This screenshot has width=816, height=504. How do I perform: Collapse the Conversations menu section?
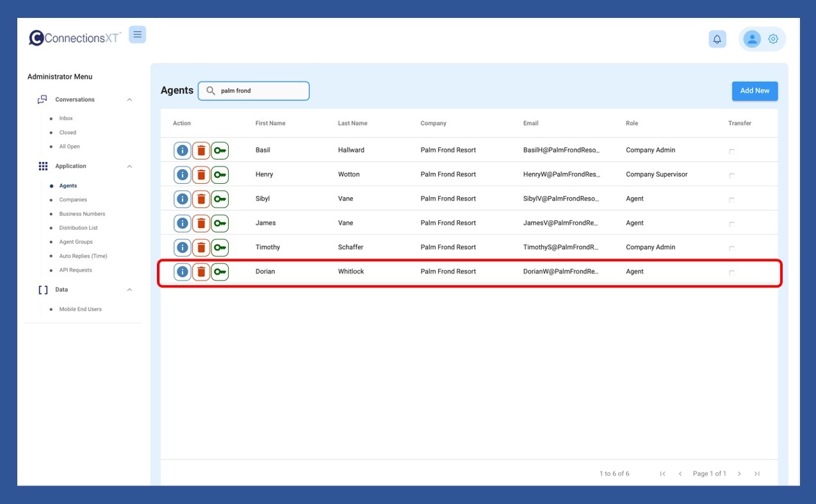[x=129, y=100]
